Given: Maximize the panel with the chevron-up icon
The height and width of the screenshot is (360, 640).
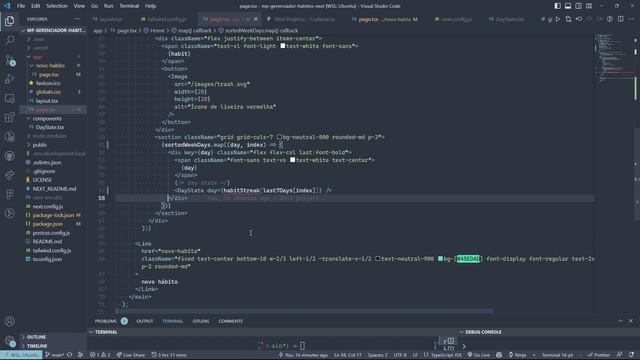Looking at the screenshot, I should click(x=620, y=321).
